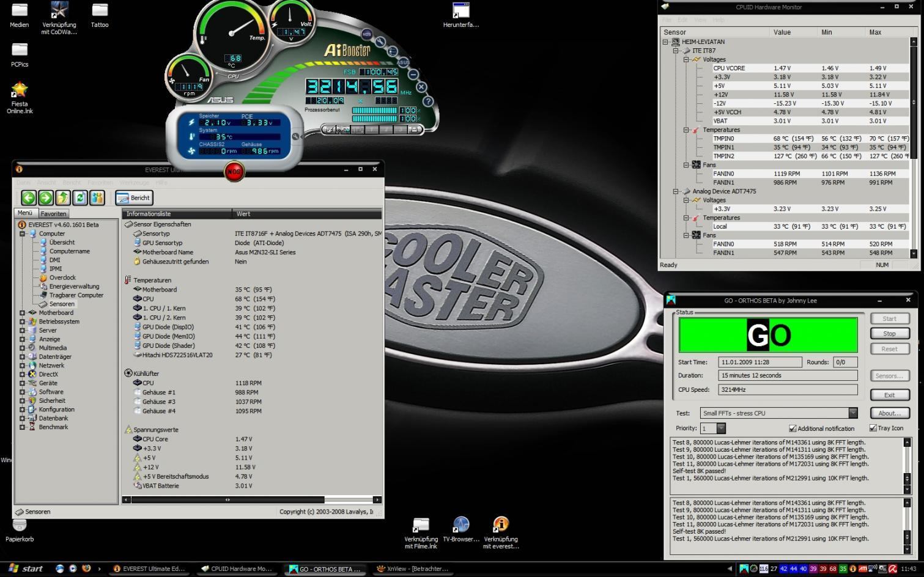Click the EVEREST refresh icon

pyautogui.click(x=79, y=197)
